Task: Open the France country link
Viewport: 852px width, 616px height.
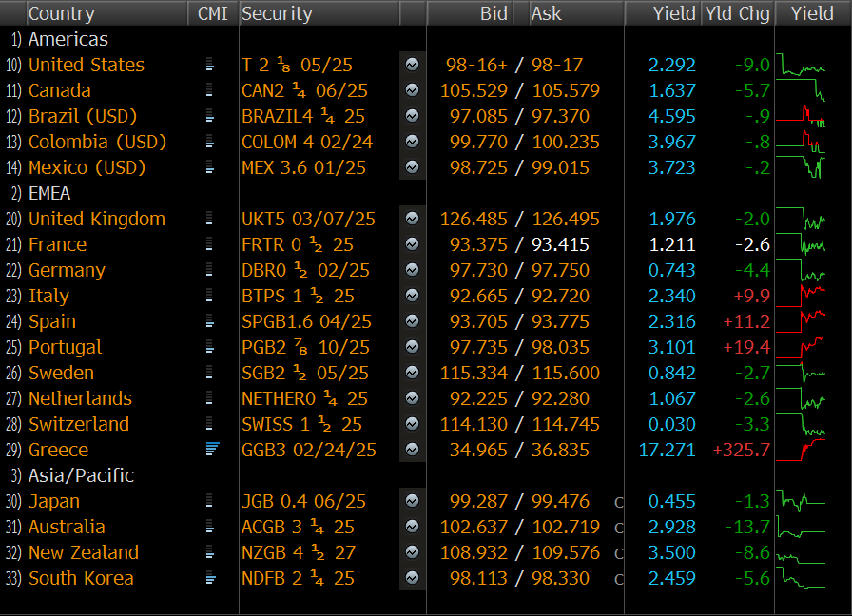Action: pos(57,244)
